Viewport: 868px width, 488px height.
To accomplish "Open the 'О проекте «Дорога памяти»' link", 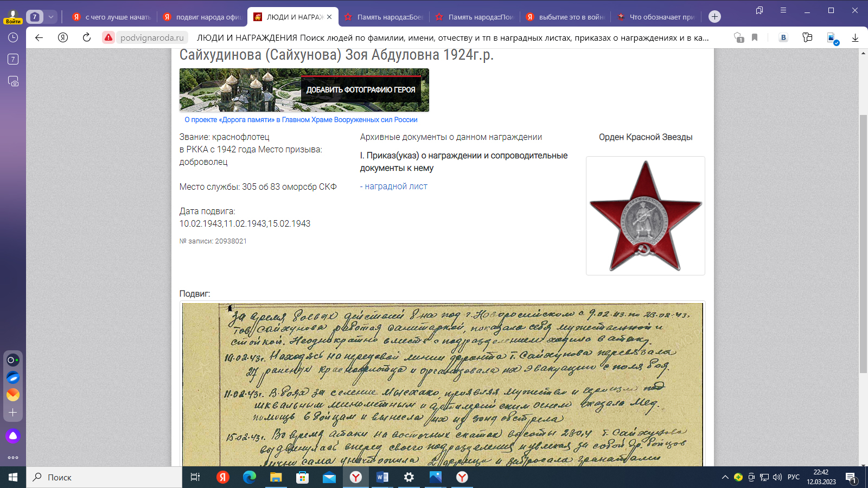I will [301, 120].
